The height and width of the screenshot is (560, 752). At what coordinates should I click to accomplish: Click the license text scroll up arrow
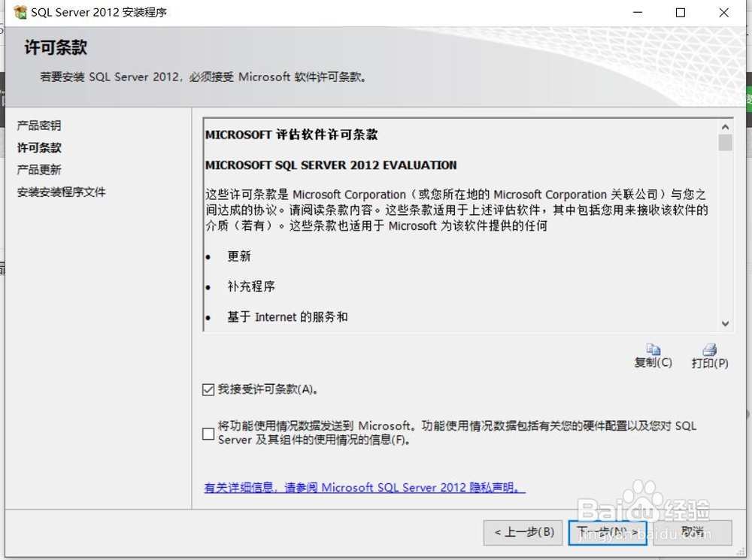tap(725, 126)
